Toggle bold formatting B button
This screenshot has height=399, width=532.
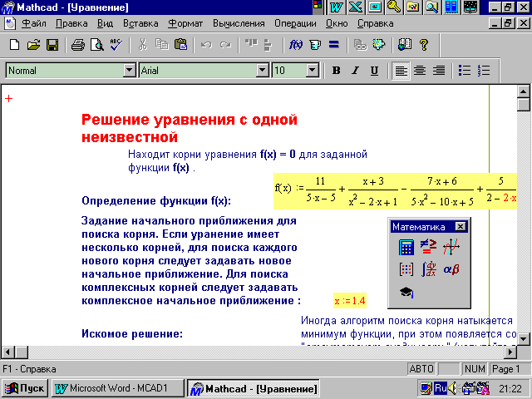(336, 71)
